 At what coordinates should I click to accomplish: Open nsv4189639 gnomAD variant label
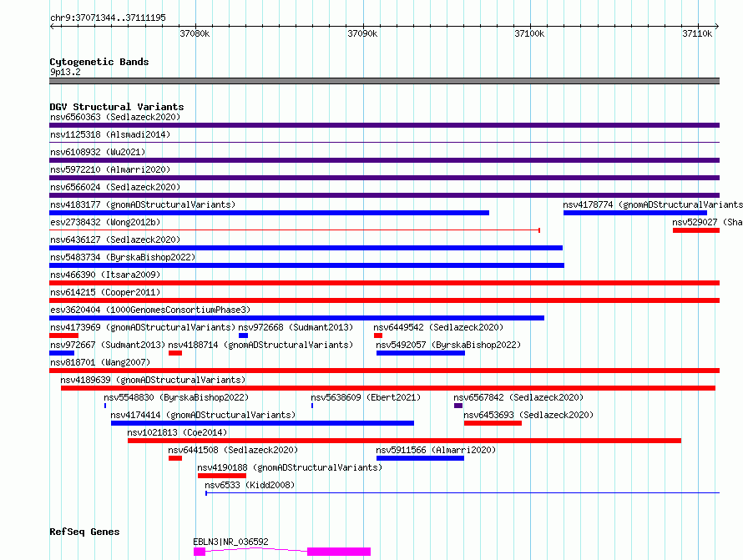(153, 380)
